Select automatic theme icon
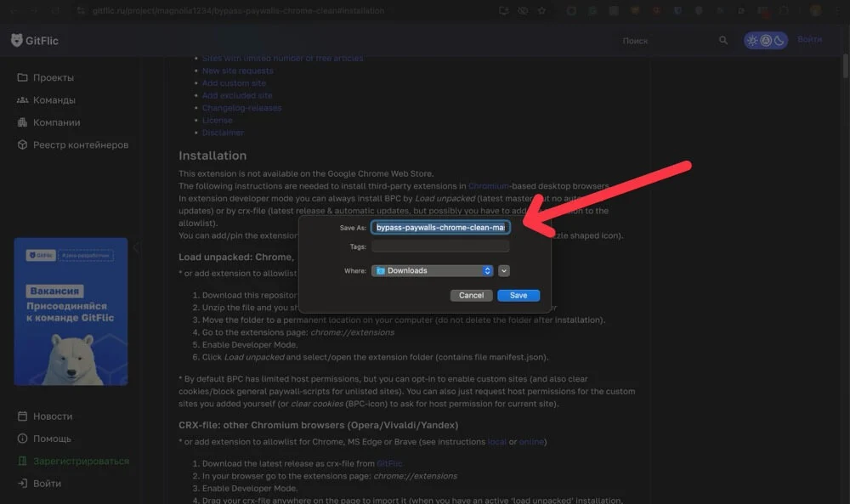 tap(766, 40)
